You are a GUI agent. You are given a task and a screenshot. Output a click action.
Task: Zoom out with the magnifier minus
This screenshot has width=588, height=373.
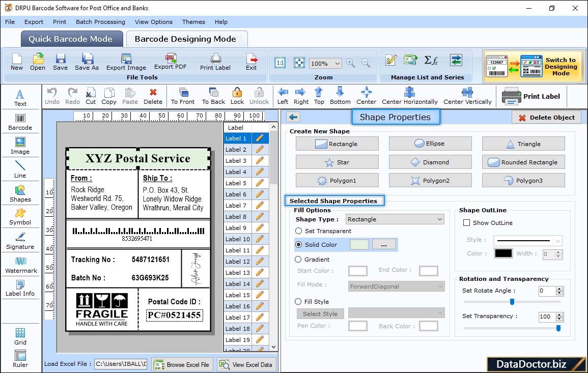(x=366, y=63)
